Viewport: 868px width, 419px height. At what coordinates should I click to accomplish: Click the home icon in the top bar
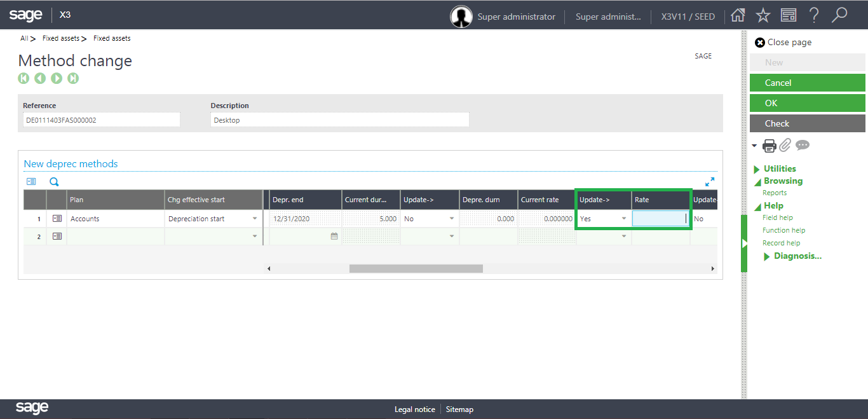(738, 15)
